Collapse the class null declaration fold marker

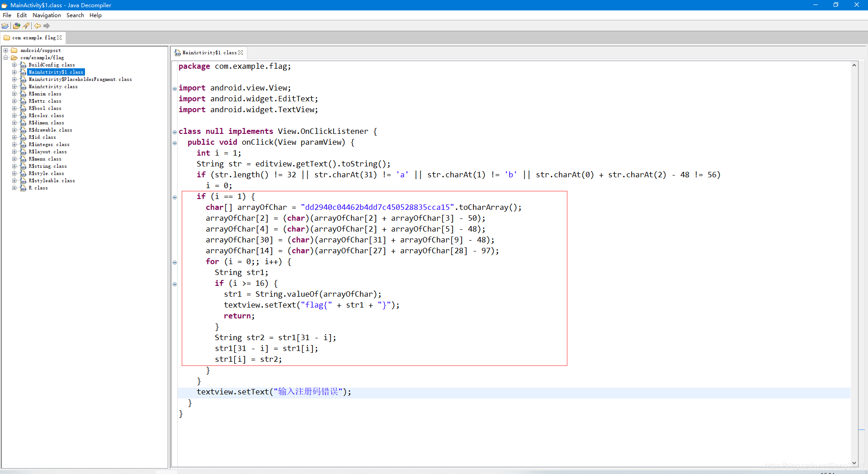[175, 132]
